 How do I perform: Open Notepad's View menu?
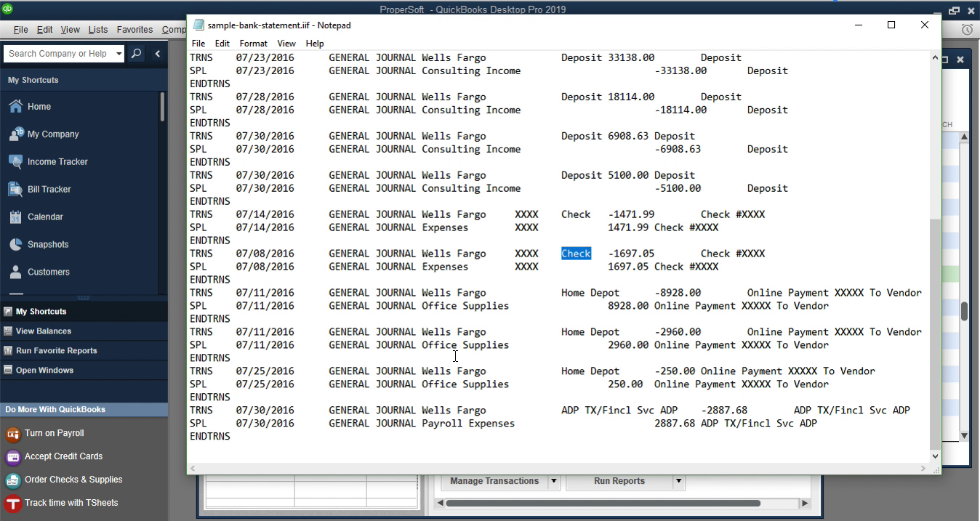(286, 44)
